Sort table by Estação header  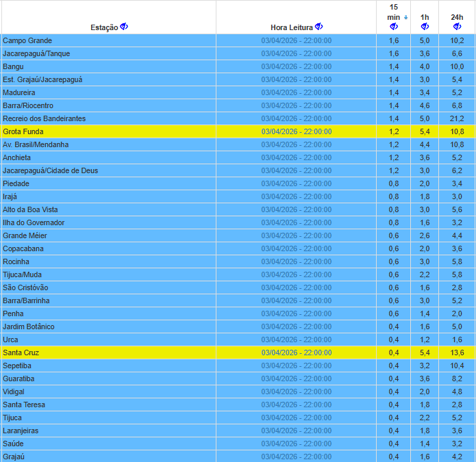pos(104,27)
